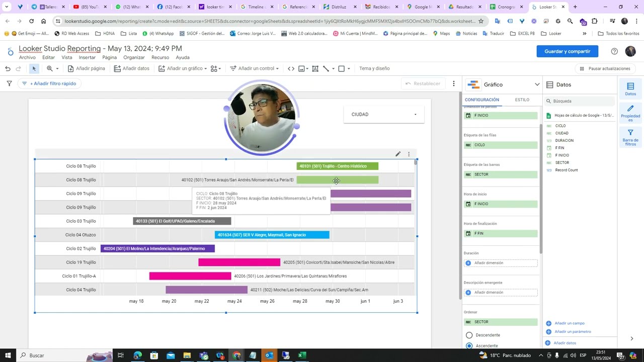Open the Añadir un gráfico dropdown
This screenshot has width=644, height=362.
click(x=183, y=68)
